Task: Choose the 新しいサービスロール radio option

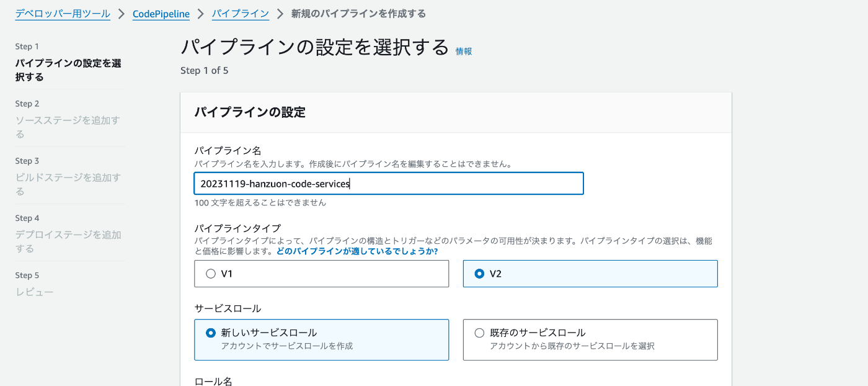Action: pos(211,333)
